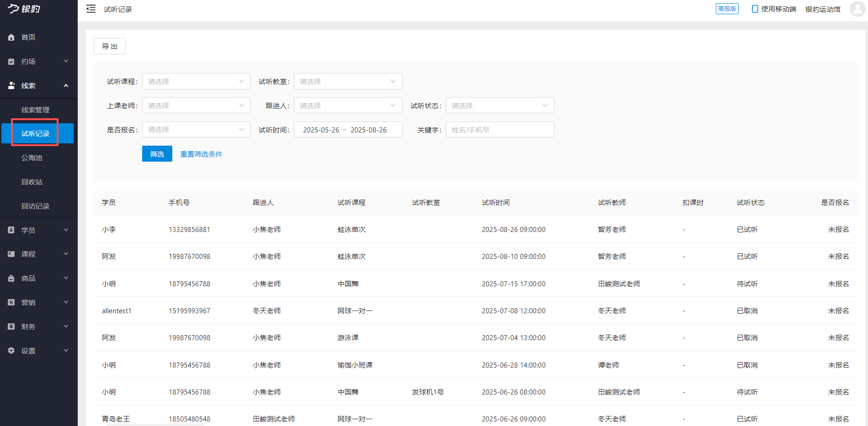
Task: Open the 是否报名 dropdown
Action: click(x=196, y=129)
